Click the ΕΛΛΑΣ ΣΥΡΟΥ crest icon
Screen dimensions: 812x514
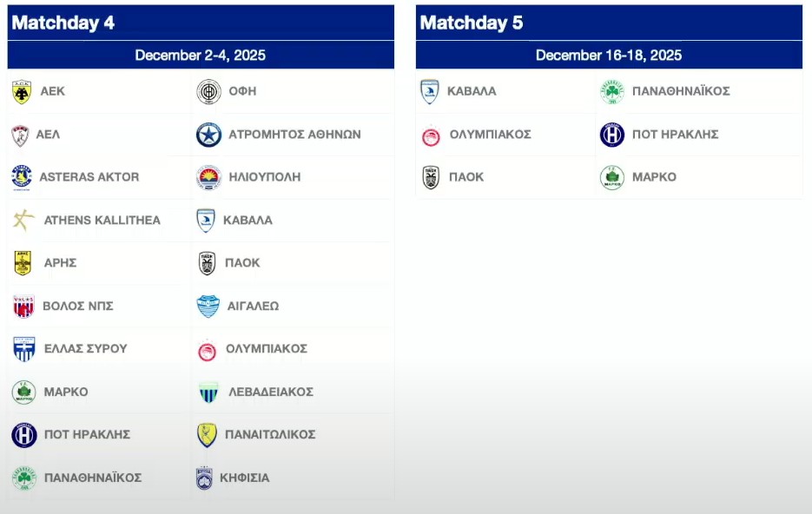click(x=23, y=349)
